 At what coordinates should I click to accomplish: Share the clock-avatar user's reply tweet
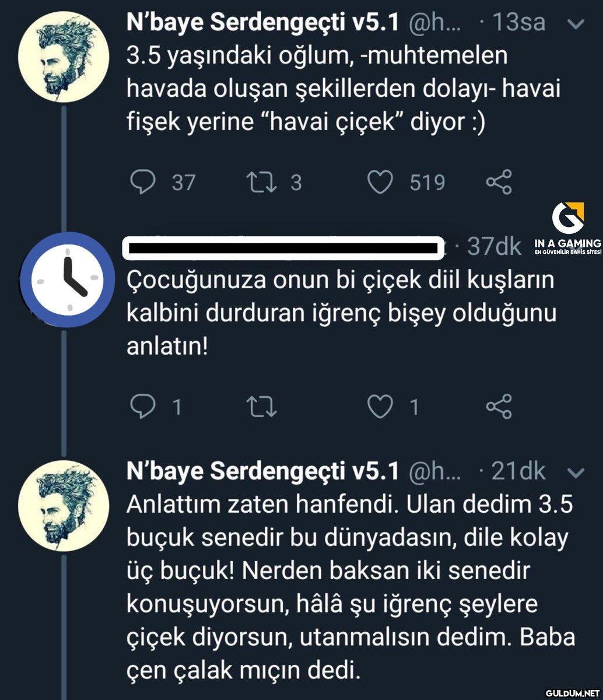(499, 407)
